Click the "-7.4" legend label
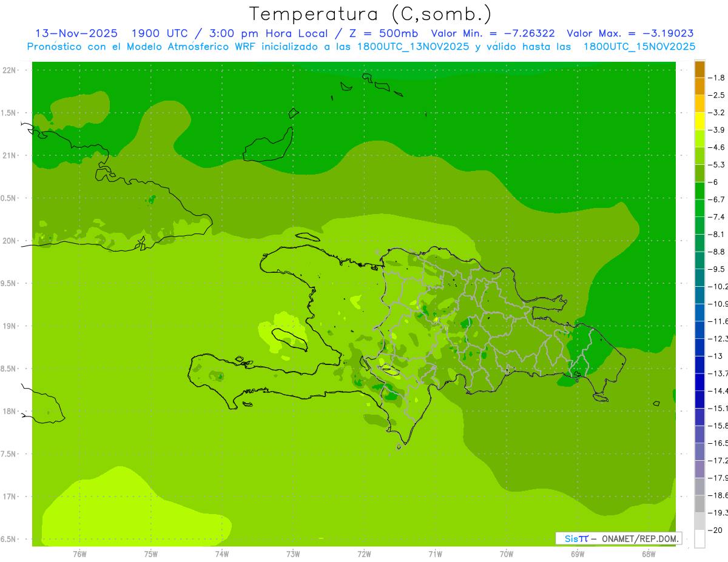The width and height of the screenshot is (728, 562). 717,216
